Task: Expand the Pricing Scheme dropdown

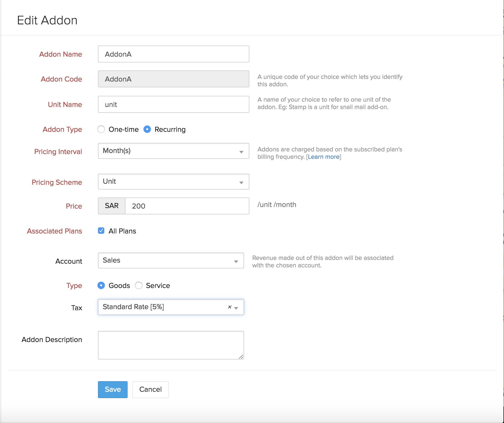Action: 173,182
